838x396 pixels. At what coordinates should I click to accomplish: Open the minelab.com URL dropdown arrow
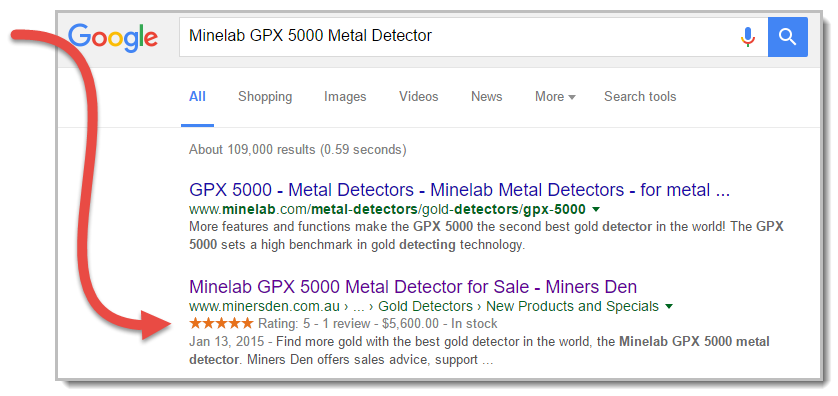(596, 209)
